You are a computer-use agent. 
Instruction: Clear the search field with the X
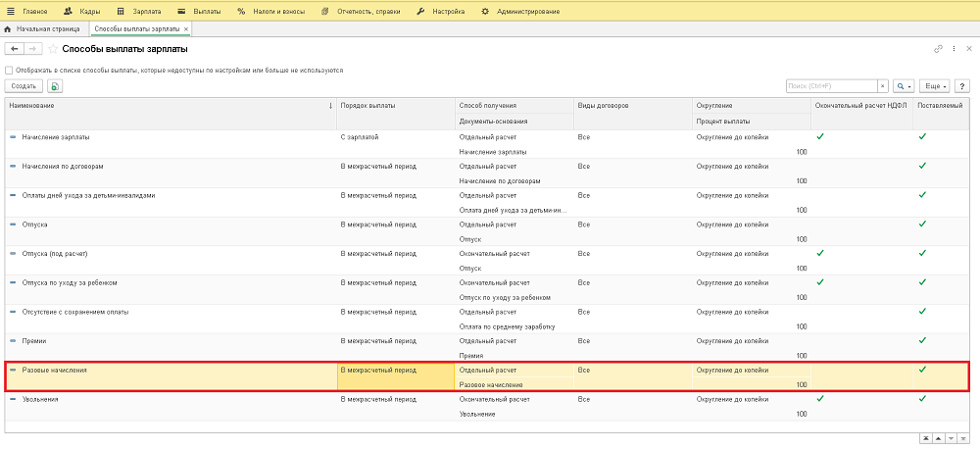tap(882, 86)
